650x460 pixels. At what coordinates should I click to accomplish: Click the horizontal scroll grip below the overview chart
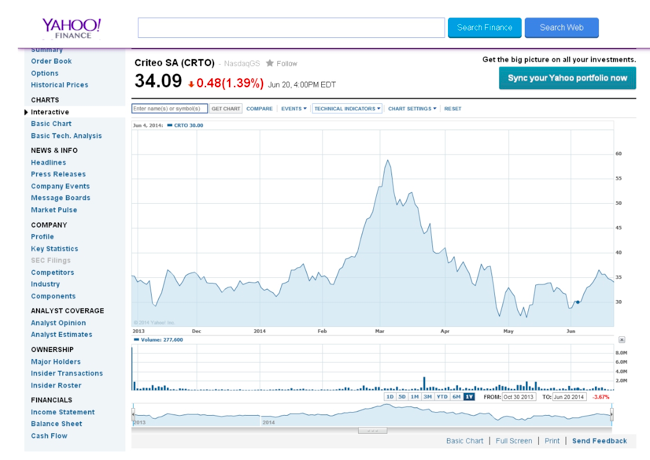[373, 431]
